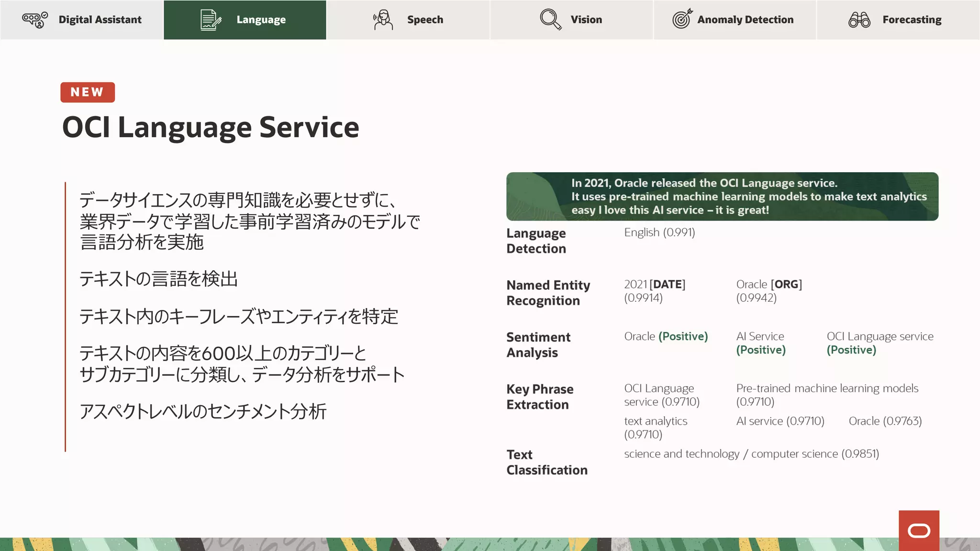Screen dimensions: 980x551
Task: Go to the Vision tab
Action: click(571, 20)
